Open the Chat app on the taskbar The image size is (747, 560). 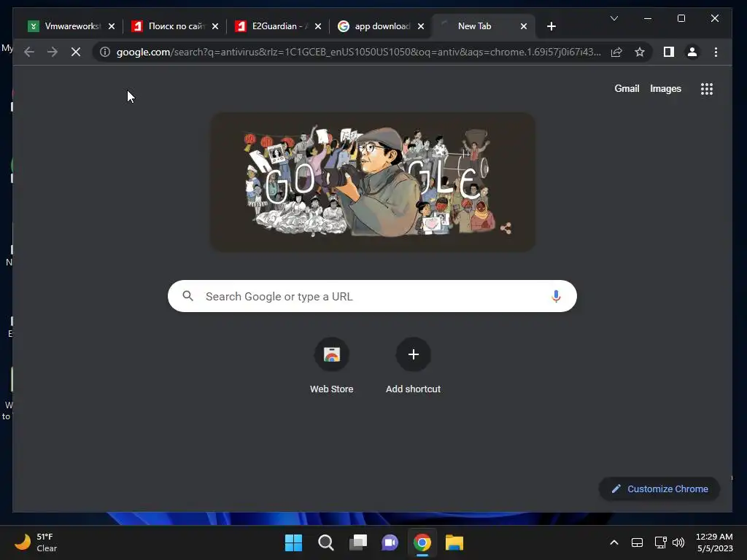point(390,542)
